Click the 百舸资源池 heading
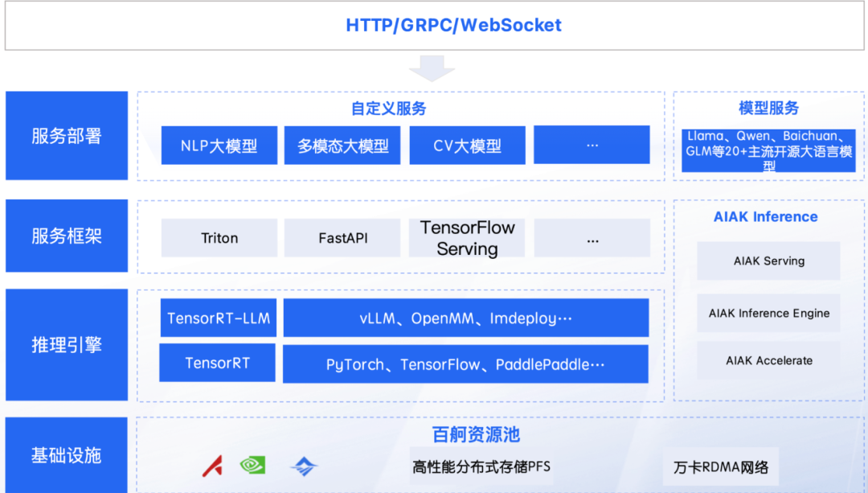The width and height of the screenshot is (868, 493). 476,435
